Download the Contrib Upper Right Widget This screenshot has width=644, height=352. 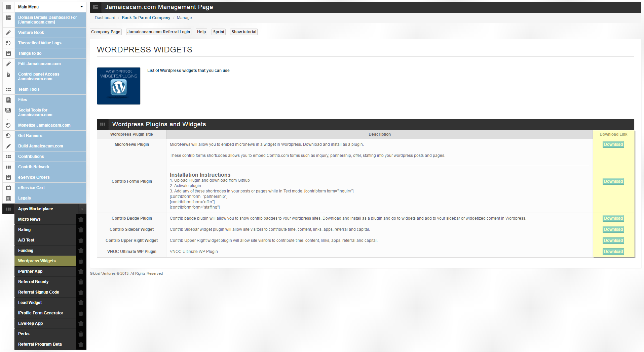coord(613,240)
